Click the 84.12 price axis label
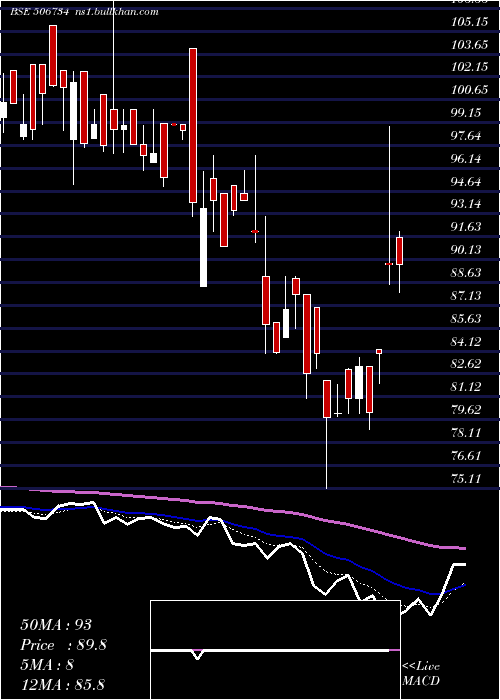Viewport: 500px width, 700px height. (467, 341)
